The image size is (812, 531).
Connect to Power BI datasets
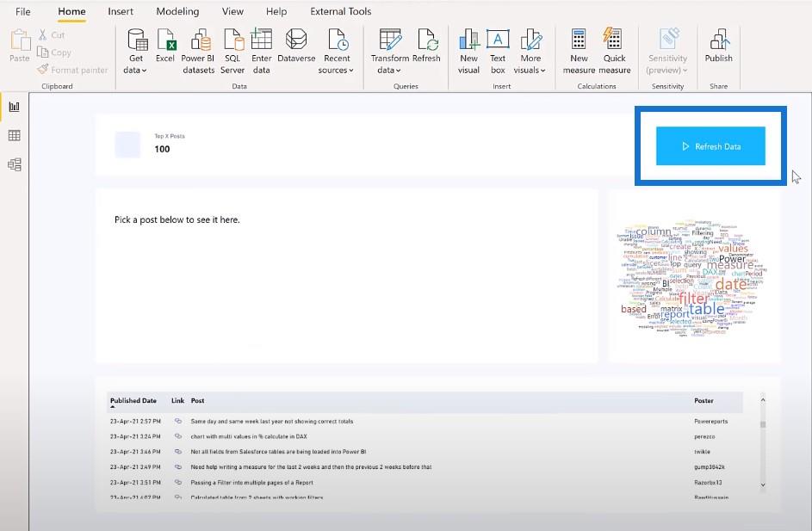[198, 52]
